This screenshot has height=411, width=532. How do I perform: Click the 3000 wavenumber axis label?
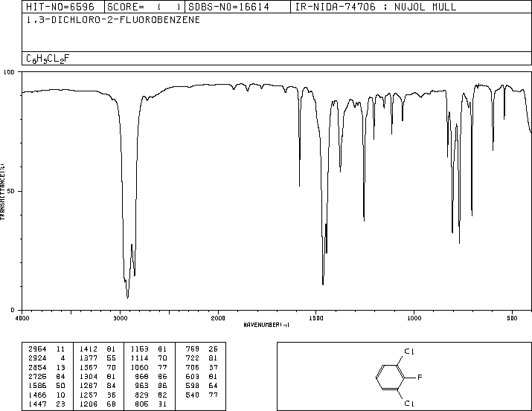click(120, 318)
